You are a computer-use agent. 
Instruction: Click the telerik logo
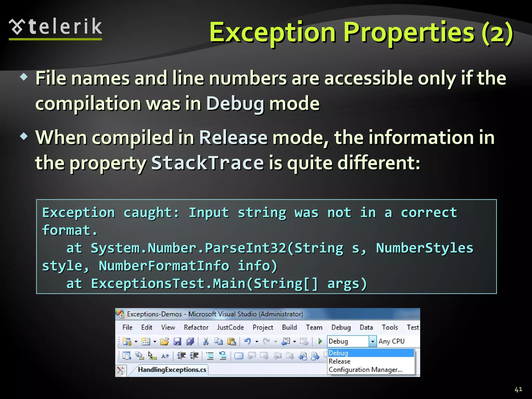pos(55,28)
